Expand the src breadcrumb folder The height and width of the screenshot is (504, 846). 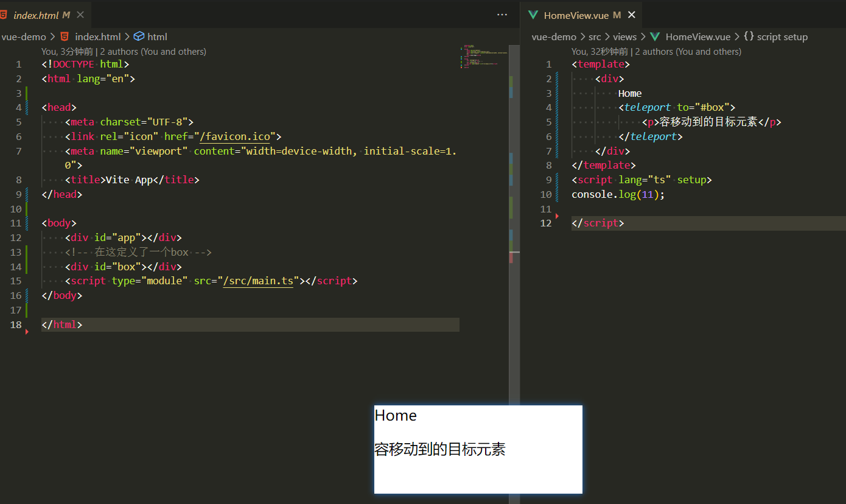[x=595, y=37]
